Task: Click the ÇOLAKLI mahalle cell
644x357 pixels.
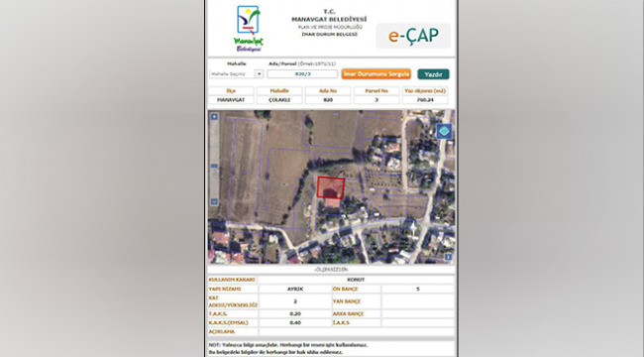Action: click(279, 100)
